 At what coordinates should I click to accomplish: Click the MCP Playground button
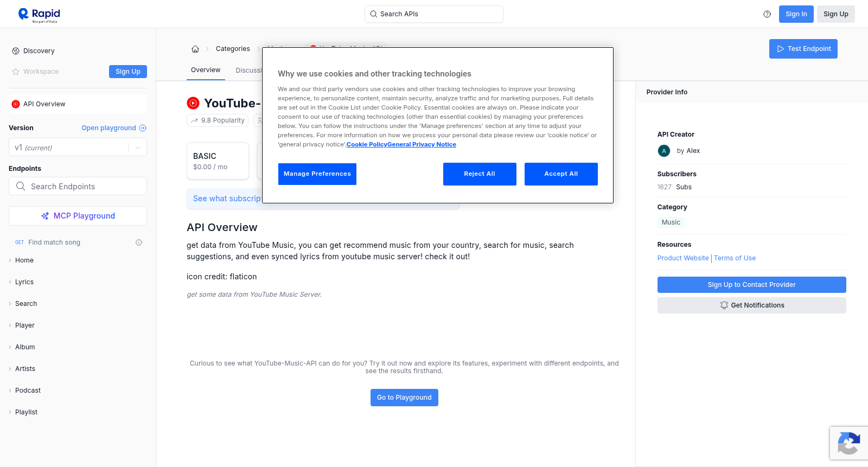[78, 216]
